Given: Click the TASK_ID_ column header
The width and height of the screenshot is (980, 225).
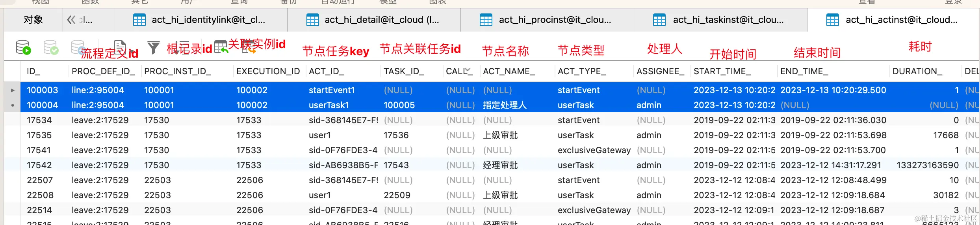Looking at the screenshot, I should [412, 71].
